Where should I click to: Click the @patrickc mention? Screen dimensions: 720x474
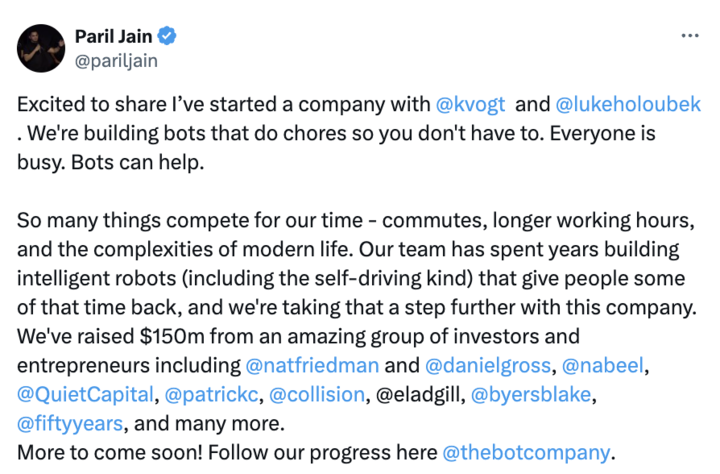click(212, 395)
